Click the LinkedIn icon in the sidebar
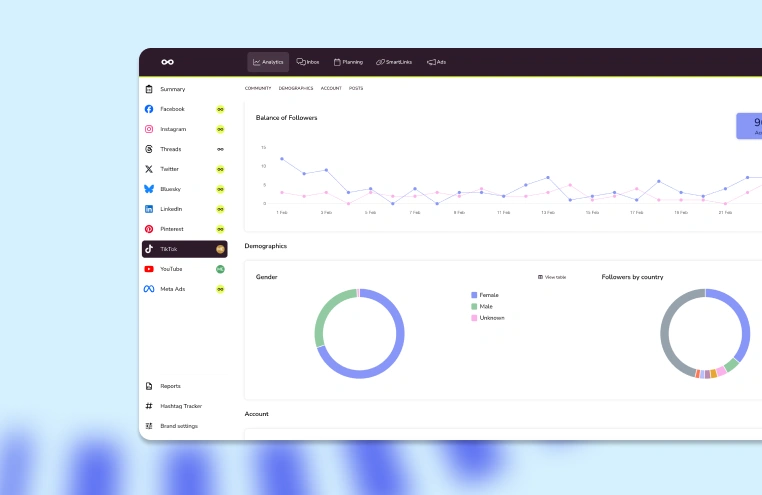This screenshot has height=495, width=762. 149,209
